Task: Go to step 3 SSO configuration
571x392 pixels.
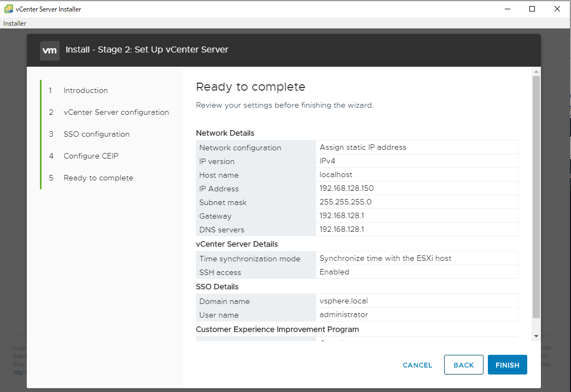Action: pyautogui.click(x=96, y=134)
